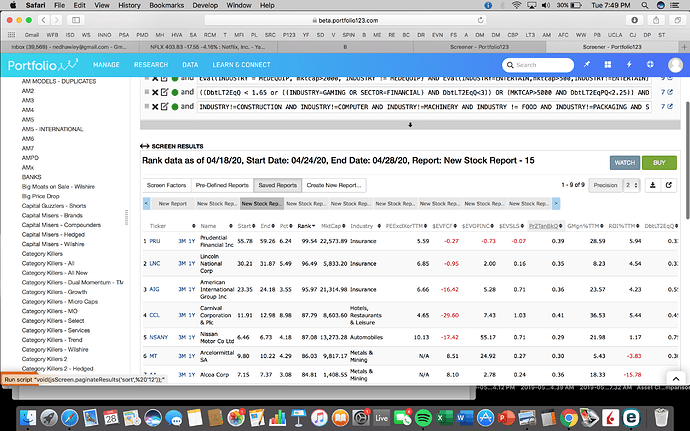Open the 7 results link for INDUSTRY!=CONSTRUCTION rule
The width and height of the screenshot is (690, 431).
click(x=667, y=107)
